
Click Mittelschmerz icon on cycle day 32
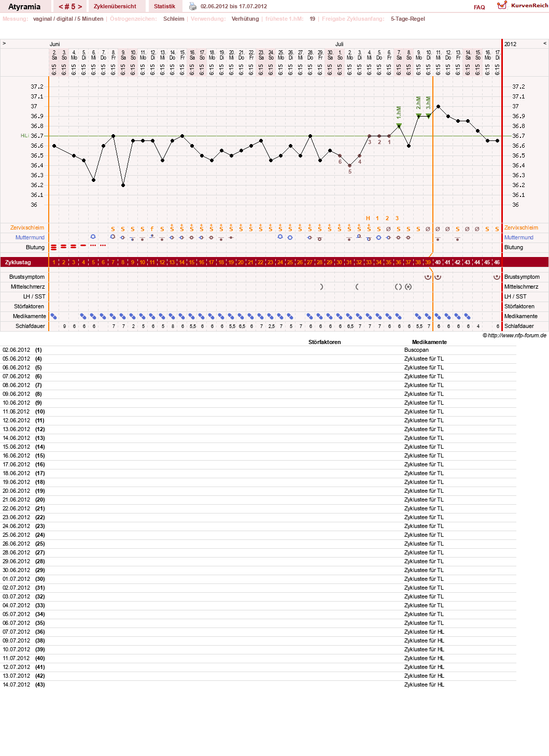357,287
